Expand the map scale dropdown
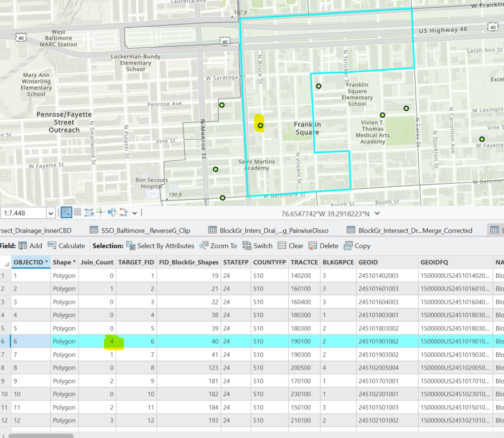This screenshot has height=438, width=504. point(51,213)
